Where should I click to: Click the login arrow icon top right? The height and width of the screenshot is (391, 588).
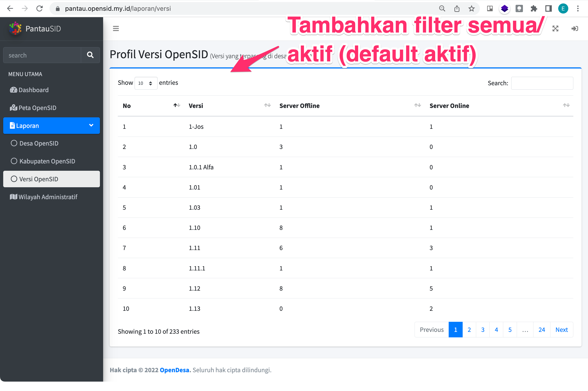[x=574, y=28]
